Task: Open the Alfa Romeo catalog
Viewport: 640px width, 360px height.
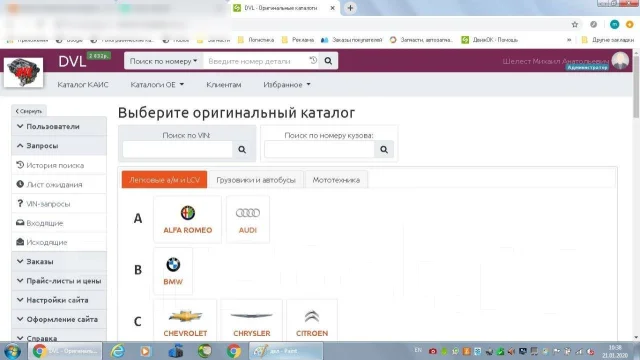Action: [x=187, y=220]
